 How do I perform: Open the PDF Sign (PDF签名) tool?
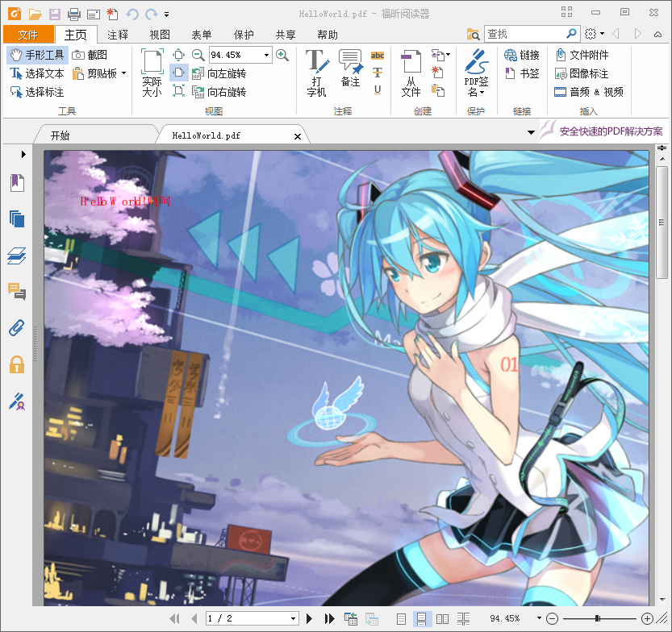click(476, 73)
